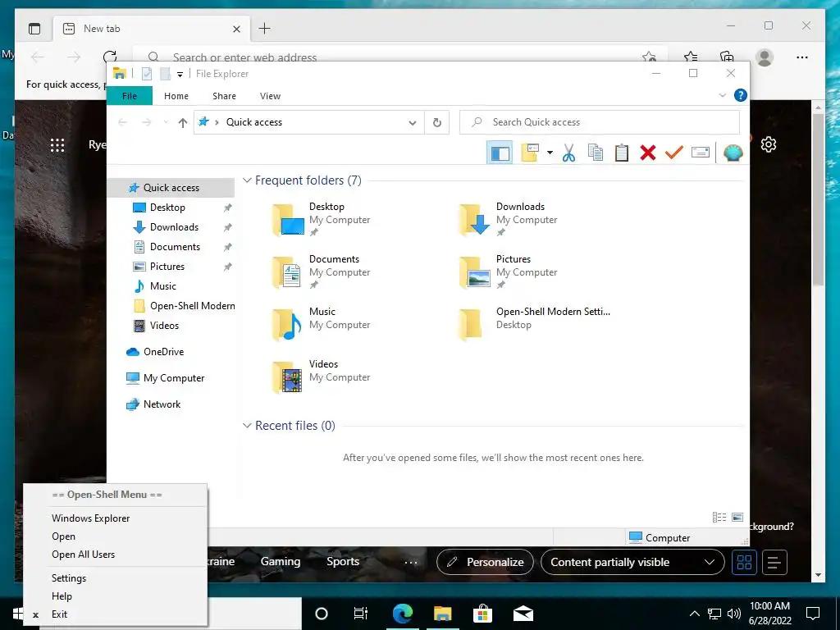Switch Edge feed to grid layout
Viewport: 840px width, 630px height.
(744, 562)
